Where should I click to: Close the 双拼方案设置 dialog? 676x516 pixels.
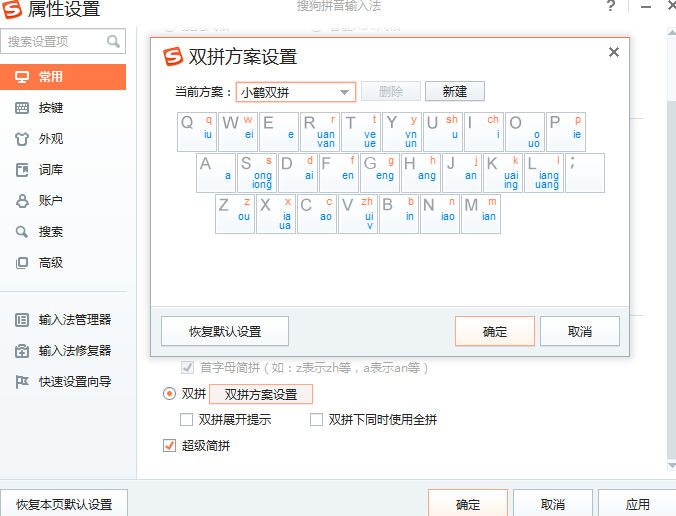coord(613,52)
